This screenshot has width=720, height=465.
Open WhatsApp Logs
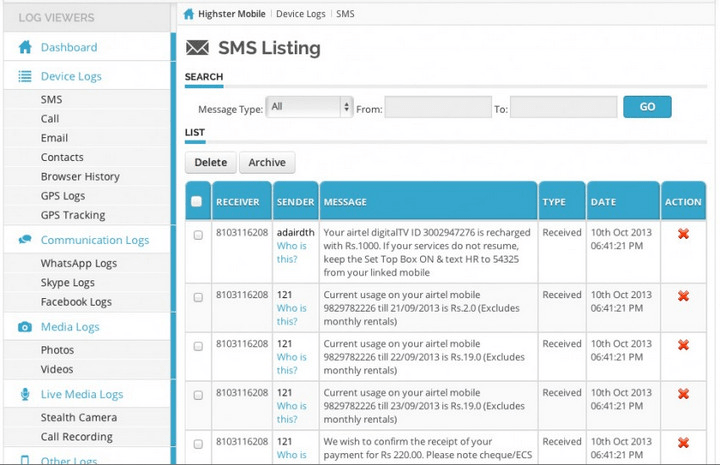click(79, 263)
